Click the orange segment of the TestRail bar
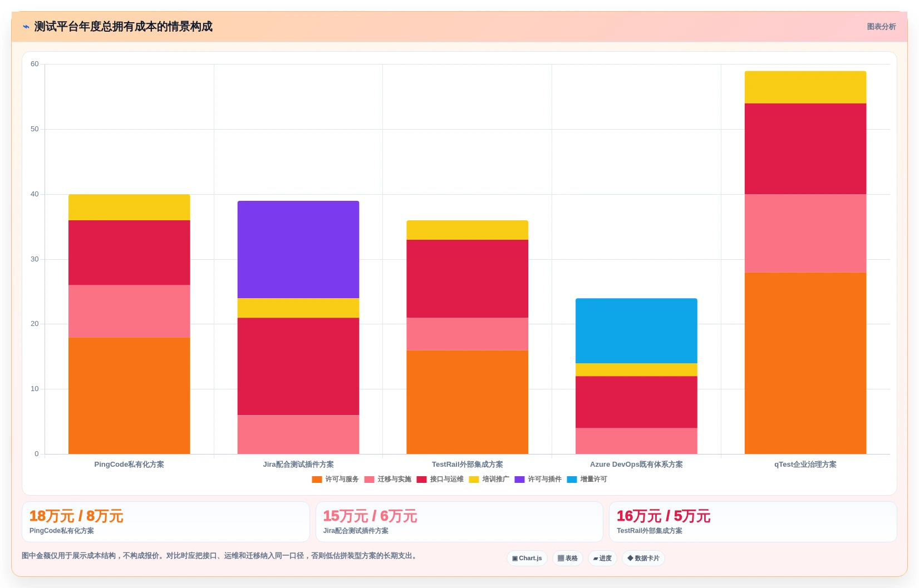The image size is (919, 588). (468, 402)
